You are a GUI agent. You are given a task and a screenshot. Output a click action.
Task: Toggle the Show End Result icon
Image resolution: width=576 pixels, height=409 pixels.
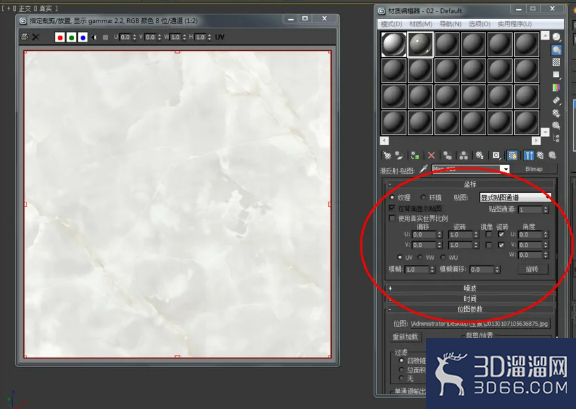click(x=529, y=155)
